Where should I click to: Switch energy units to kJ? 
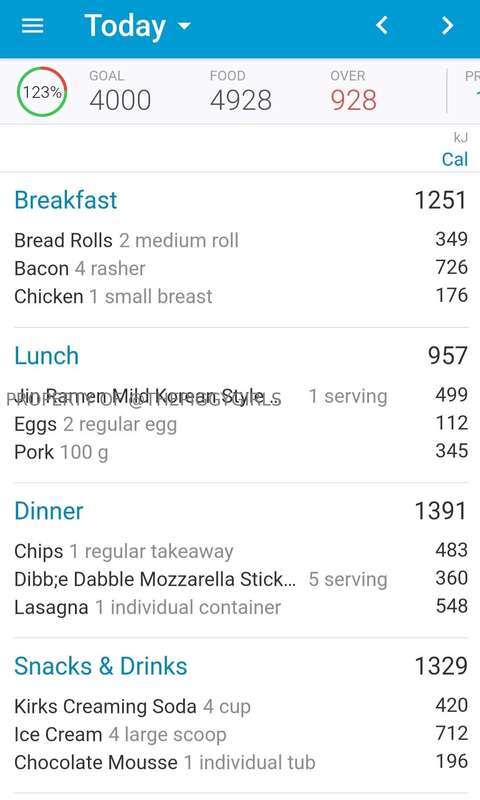pyautogui.click(x=461, y=137)
